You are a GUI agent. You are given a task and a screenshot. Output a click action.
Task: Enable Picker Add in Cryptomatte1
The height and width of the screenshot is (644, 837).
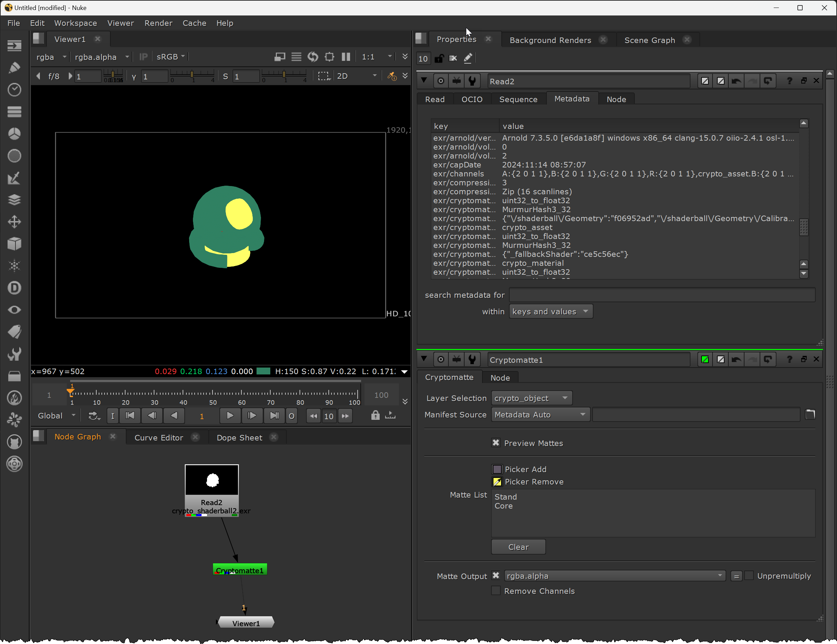point(497,469)
